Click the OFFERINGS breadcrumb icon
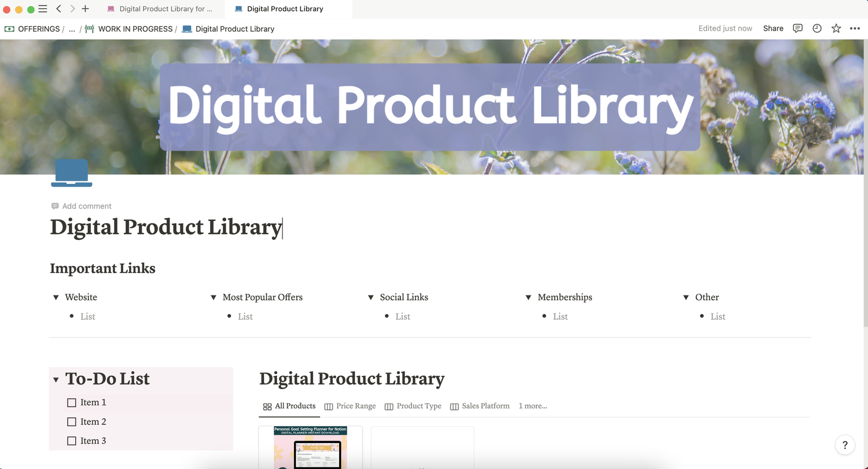The height and width of the screenshot is (469, 868). [9, 28]
